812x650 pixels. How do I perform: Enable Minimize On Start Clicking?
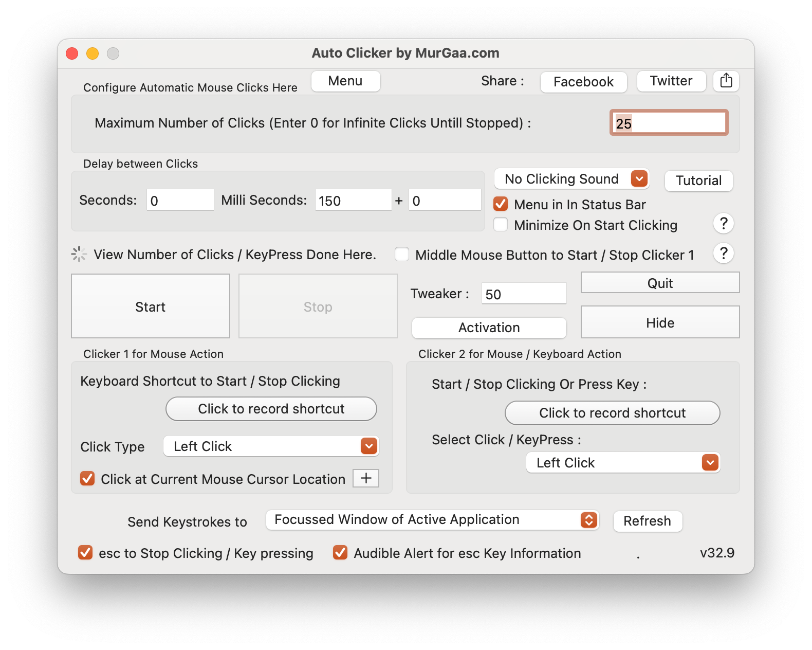coord(501,225)
